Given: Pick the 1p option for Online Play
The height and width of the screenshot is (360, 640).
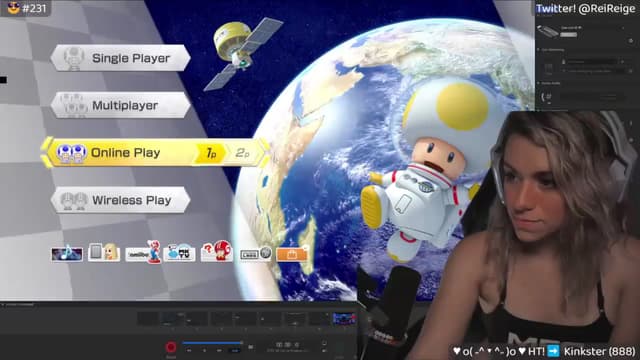Looking at the screenshot, I should 210,153.
